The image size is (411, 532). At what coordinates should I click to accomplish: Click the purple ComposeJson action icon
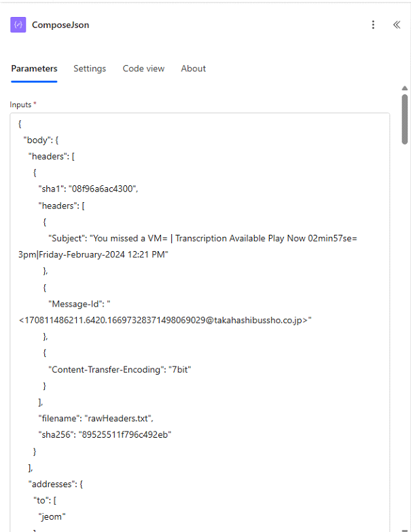click(18, 25)
